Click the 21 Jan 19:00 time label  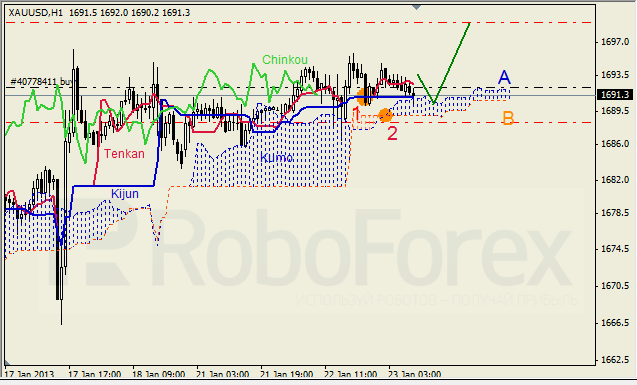287,374
